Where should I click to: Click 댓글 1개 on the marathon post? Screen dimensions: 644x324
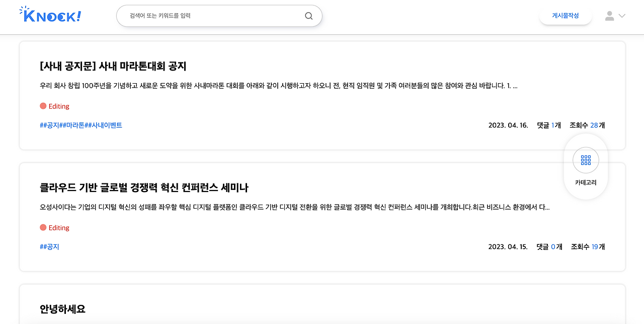[549, 125]
